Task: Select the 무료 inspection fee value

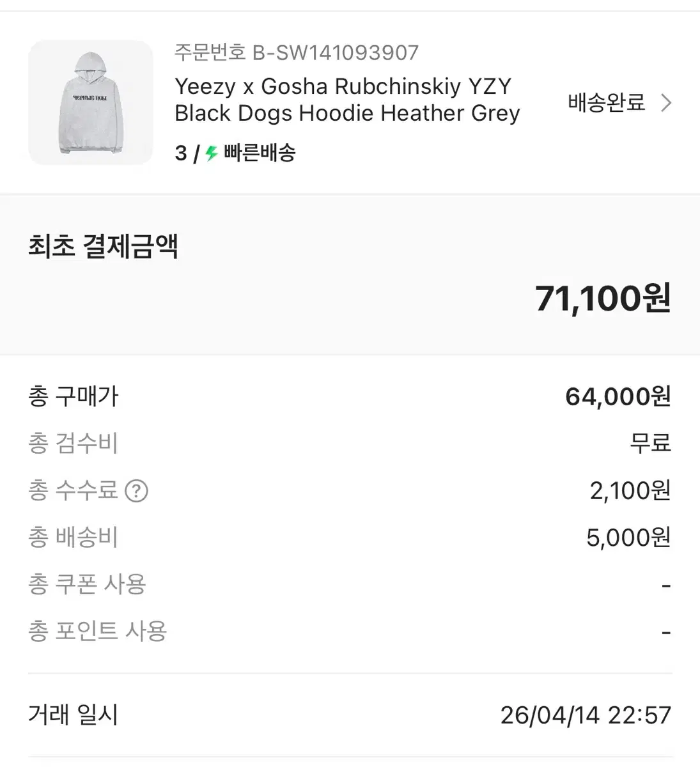Action: [x=650, y=443]
